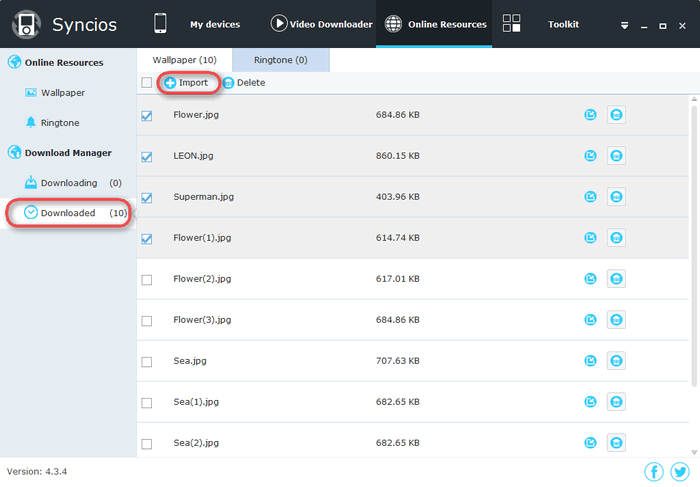Check the Sea(2).jpg checkbox
This screenshot has width=700, height=487.
(146, 444)
